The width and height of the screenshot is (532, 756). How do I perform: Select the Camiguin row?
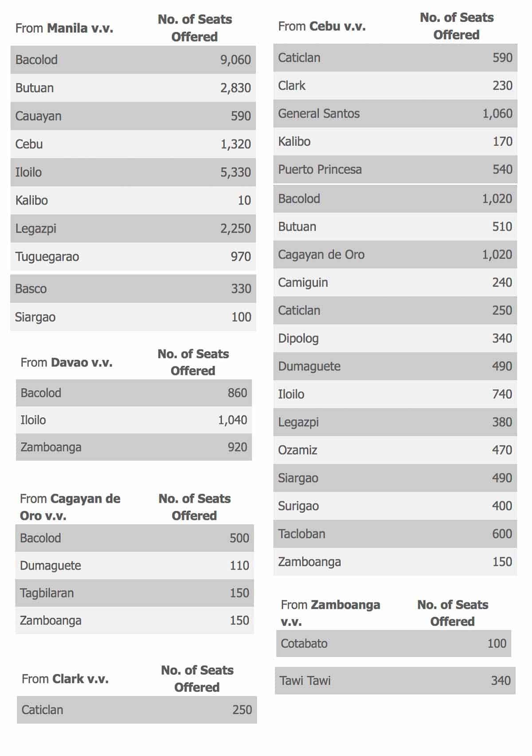[395, 282]
